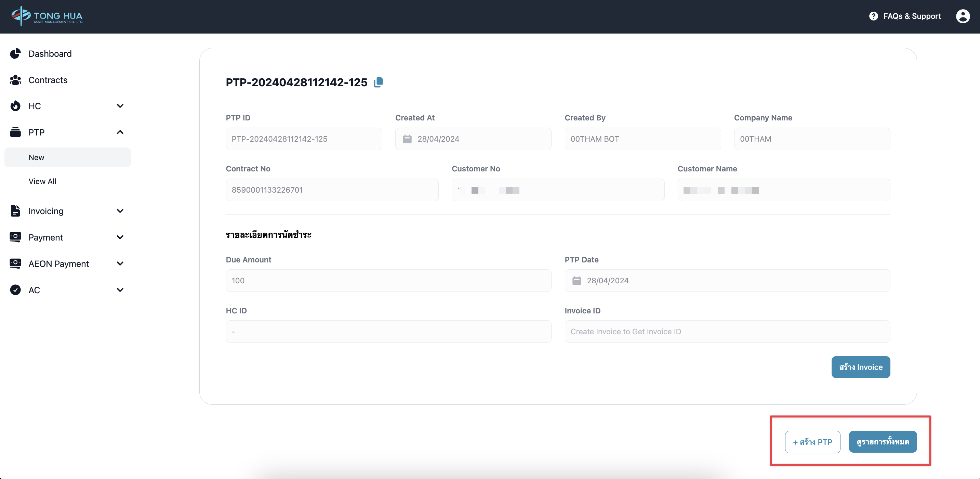This screenshot has height=479, width=980.
Task: Click the PTP Date calendar icon
Action: tap(577, 281)
